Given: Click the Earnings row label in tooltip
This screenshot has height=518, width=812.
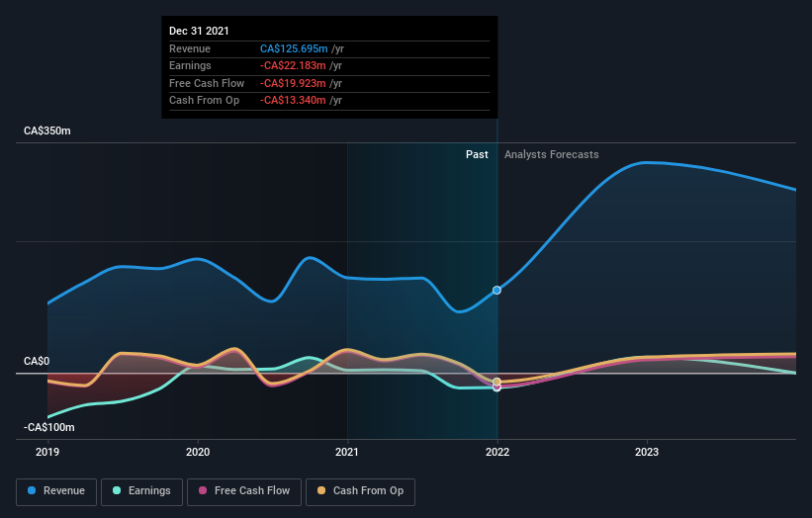Looking at the screenshot, I should pos(190,65).
